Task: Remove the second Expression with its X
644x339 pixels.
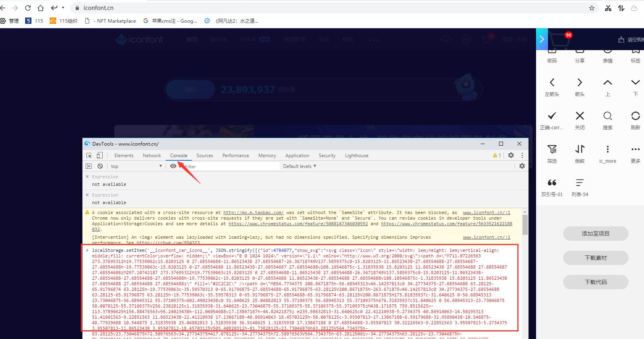Action: [x=87, y=195]
